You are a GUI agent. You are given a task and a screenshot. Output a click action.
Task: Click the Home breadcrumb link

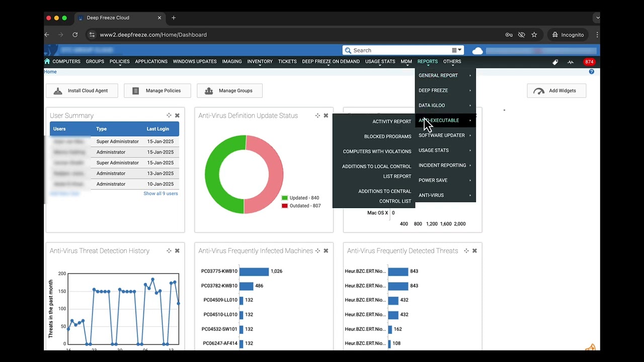click(x=50, y=71)
